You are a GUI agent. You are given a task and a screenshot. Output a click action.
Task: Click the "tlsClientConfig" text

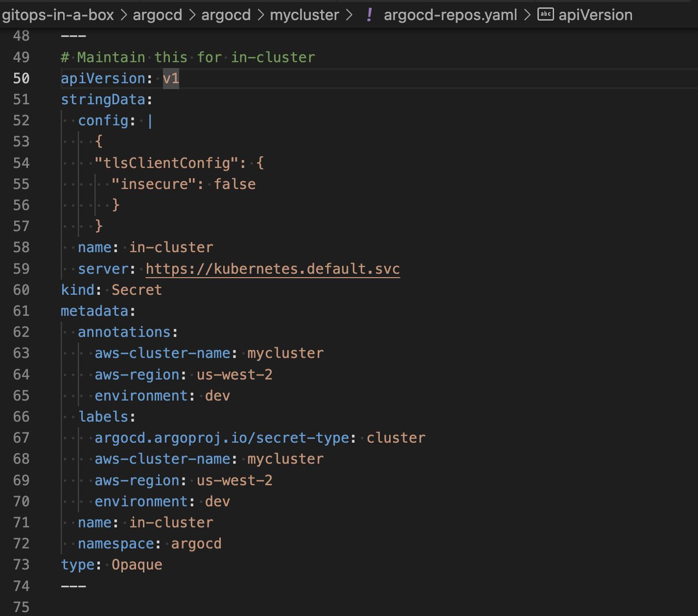[166, 163]
